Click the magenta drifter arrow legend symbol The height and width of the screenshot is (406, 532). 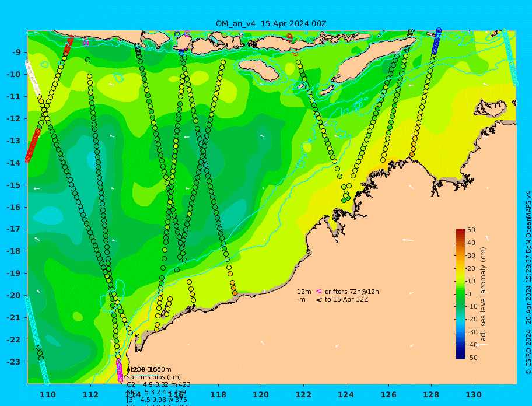319,291
